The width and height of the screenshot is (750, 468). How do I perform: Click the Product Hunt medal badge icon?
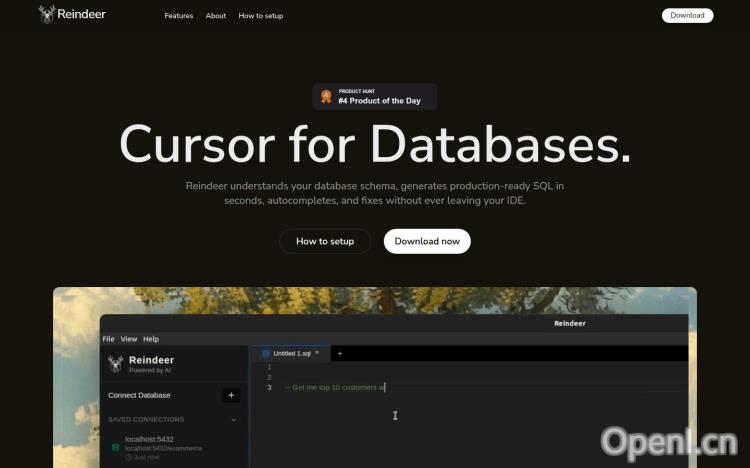325,97
